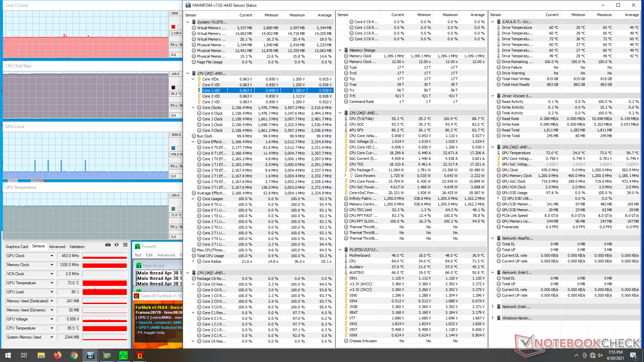Switch to HWiNFO64 taskbar icon

point(90,355)
